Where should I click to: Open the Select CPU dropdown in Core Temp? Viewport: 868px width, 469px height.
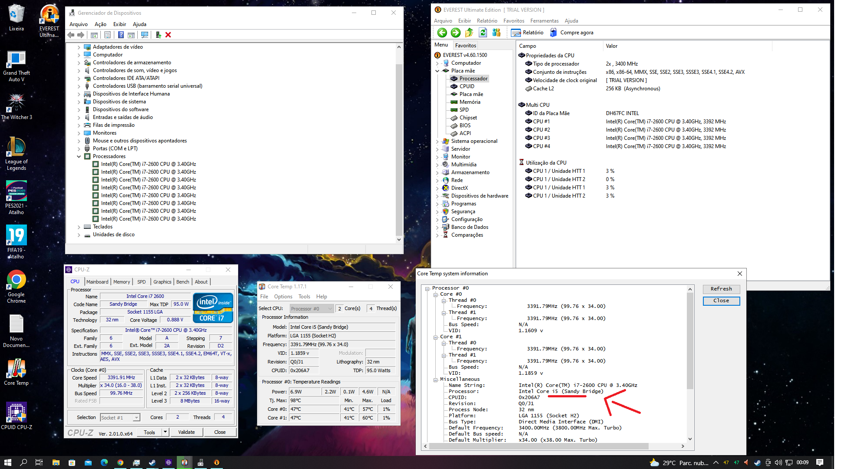click(330, 309)
